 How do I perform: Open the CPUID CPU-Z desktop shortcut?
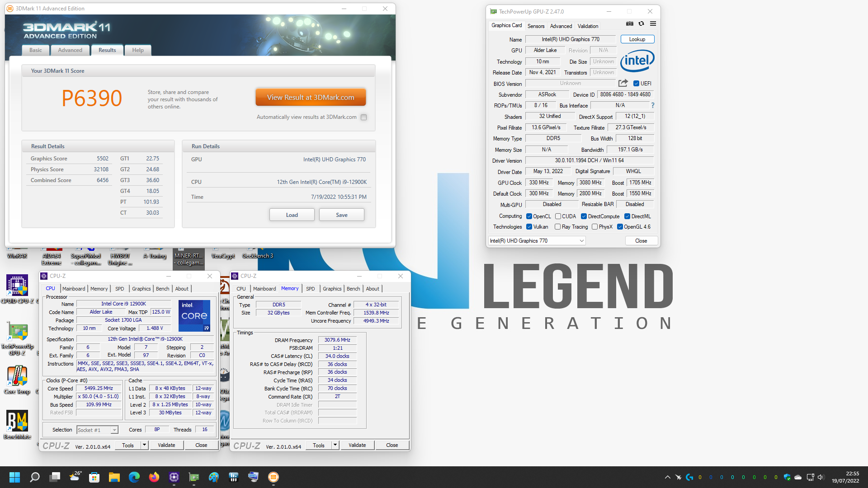[17, 290]
